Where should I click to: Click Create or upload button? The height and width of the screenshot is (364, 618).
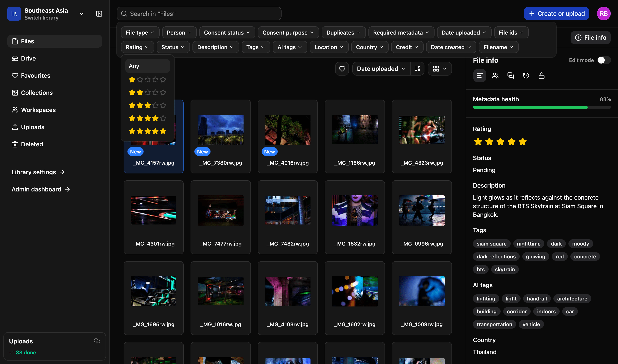pos(556,14)
